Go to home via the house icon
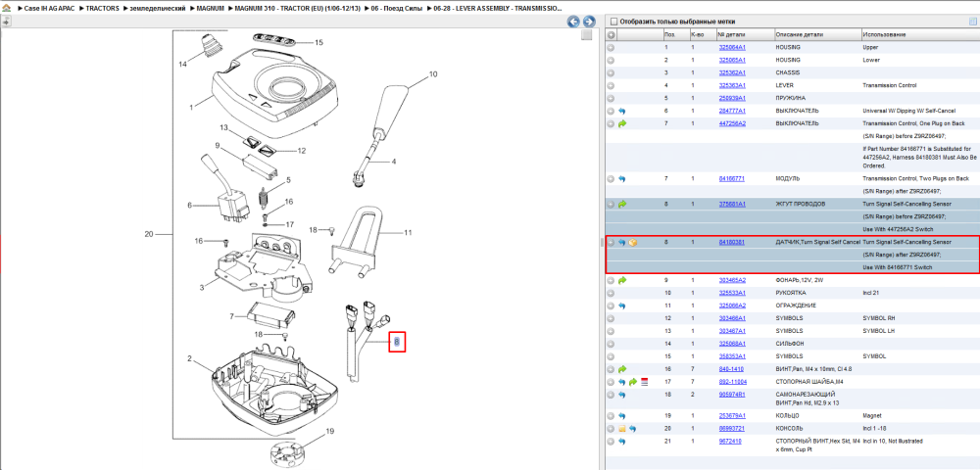980x470 pixels. click(6, 10)
